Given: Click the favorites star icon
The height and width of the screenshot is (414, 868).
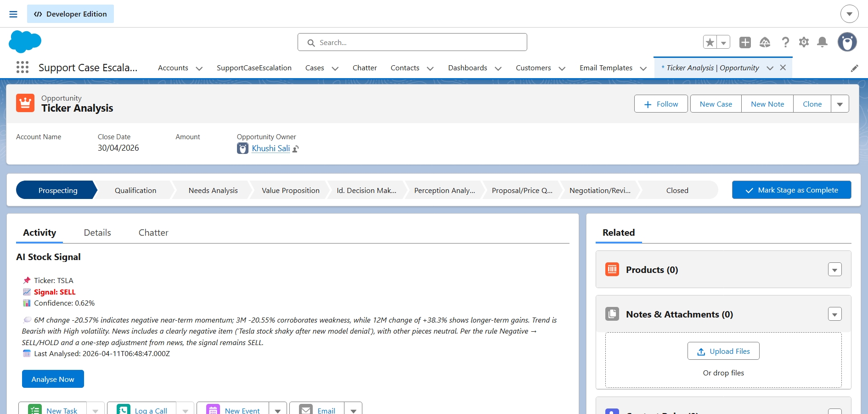Looking at the screenshot, I should (x=710, y=42).
